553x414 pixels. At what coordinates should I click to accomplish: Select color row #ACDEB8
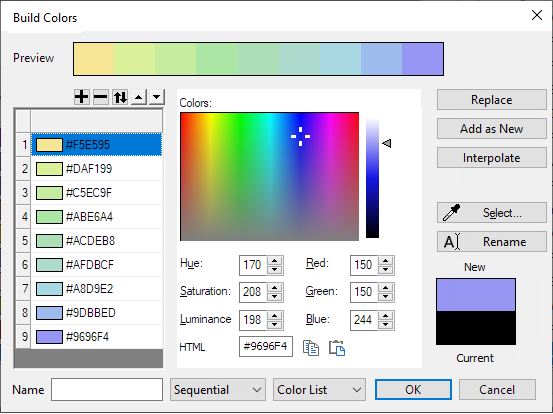coord(97,241)
